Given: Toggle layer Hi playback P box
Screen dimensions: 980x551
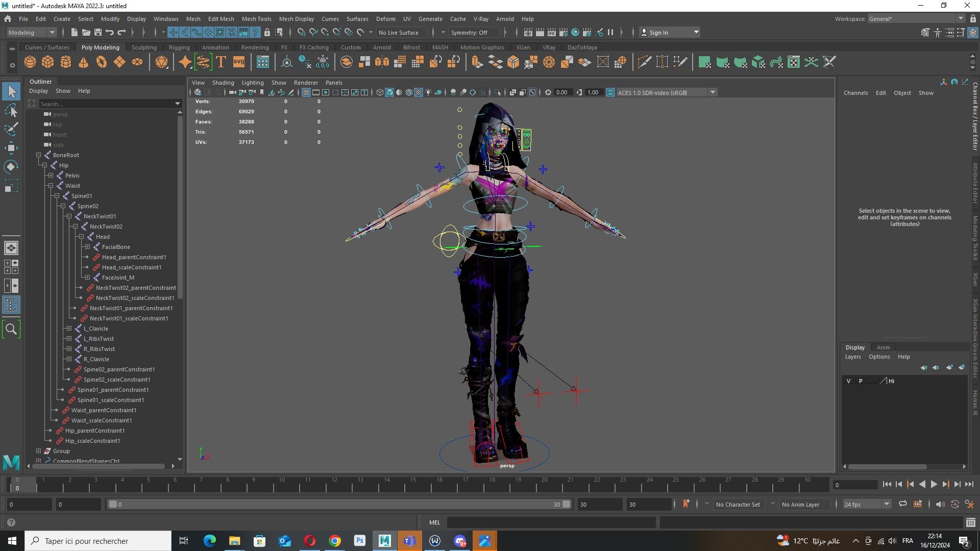Looking at the screenshot, I should (x=861, y=381).
